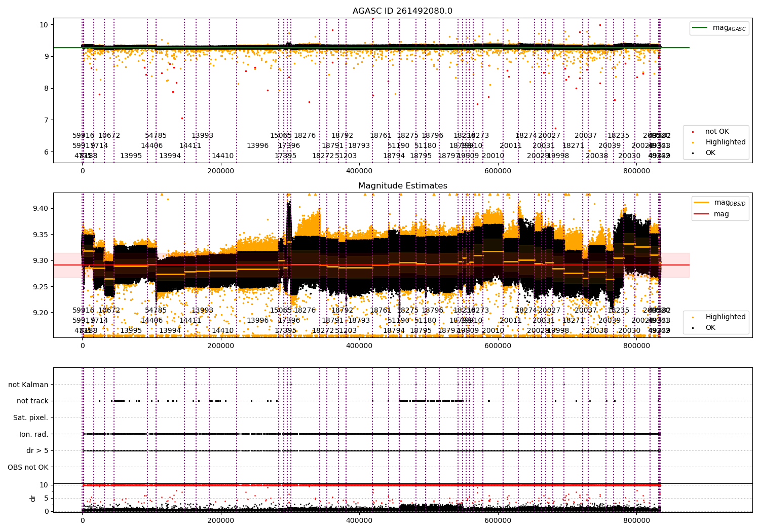Click x-tick '800000' under the bottom plot
Viewport: 760px width, 532px height.
click(x=636, y=520)
